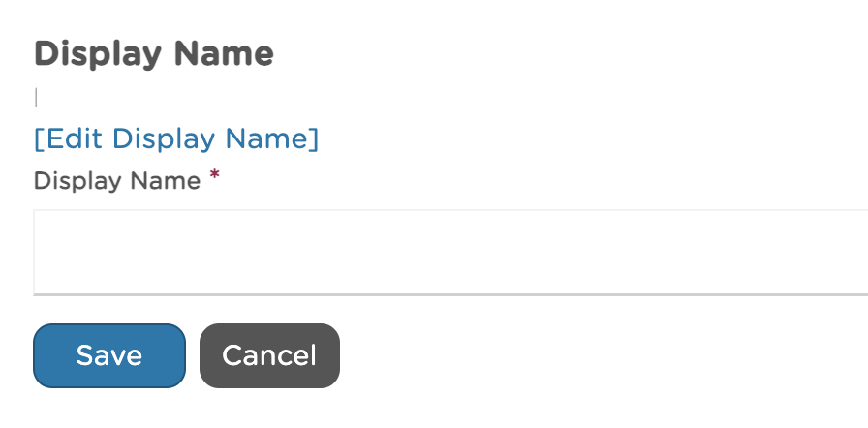Viewport: 868px width, 428px height.
Task: Click the Display Name field label
Action: click(x=117, y=181)
